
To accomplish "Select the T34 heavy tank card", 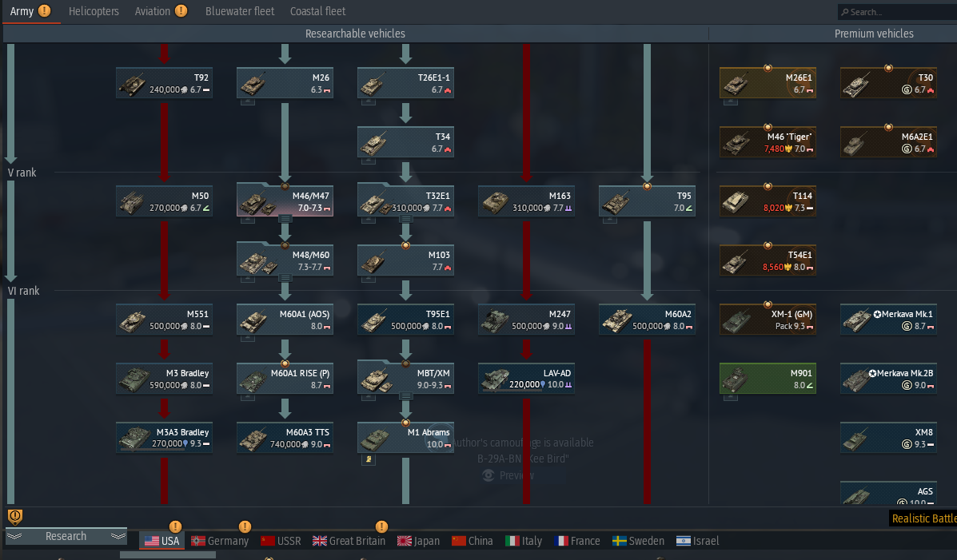I will tap(405, 142).
